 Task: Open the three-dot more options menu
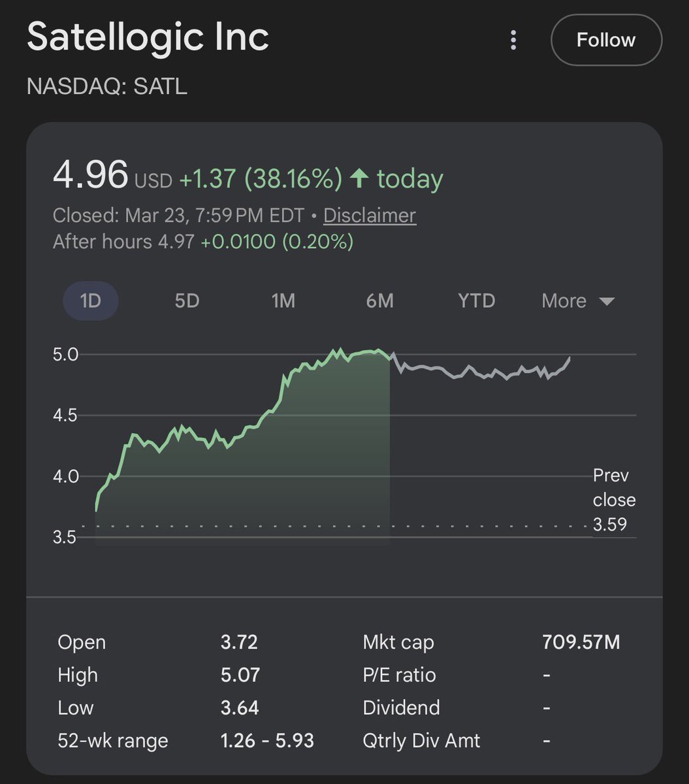coord(513,40)
